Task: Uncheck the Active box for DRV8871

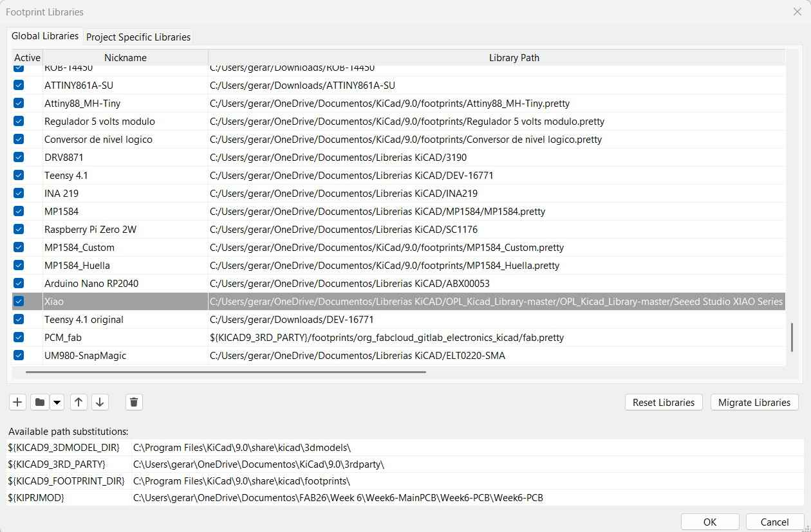Action: [x=19, y=157]
